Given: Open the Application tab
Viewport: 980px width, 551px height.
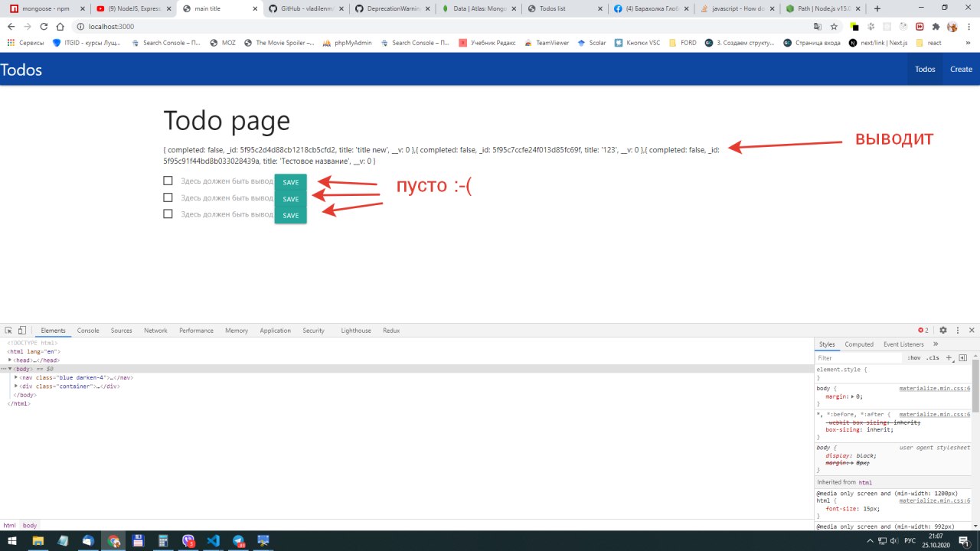Looking at the screenshot, I should pyautogui.click(x=275, y=331).
